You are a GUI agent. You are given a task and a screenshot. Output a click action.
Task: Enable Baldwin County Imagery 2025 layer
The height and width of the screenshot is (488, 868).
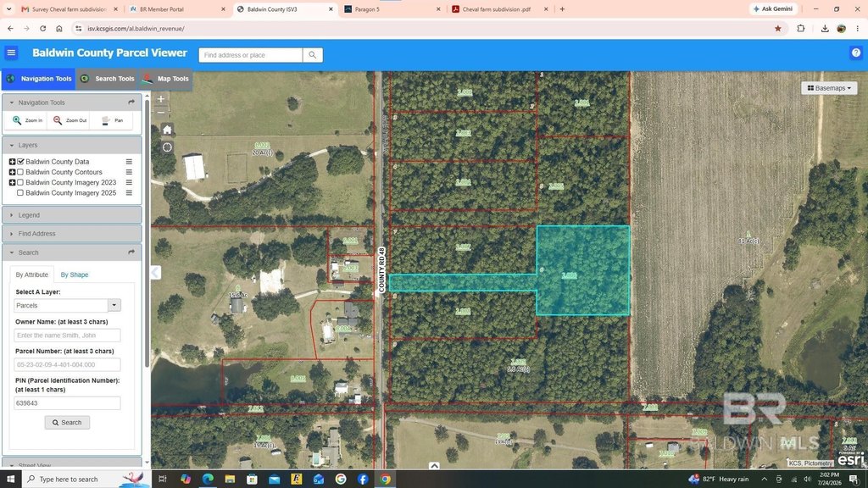click(20, 193)
